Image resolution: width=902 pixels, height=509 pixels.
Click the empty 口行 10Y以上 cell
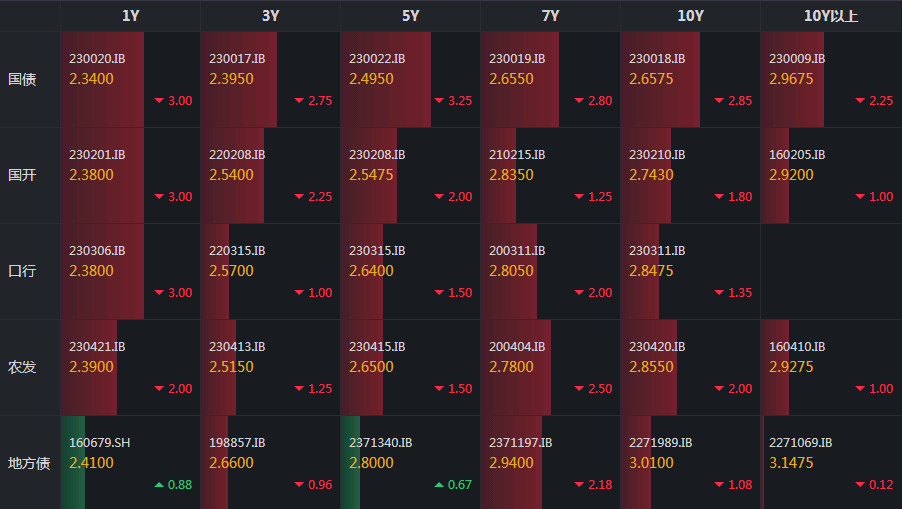831,271
